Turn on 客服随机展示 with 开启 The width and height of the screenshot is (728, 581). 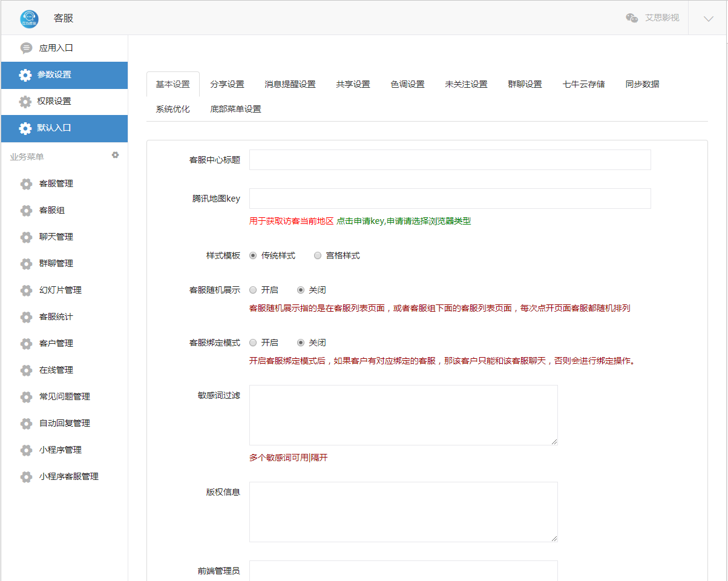(x=253, y=290)
